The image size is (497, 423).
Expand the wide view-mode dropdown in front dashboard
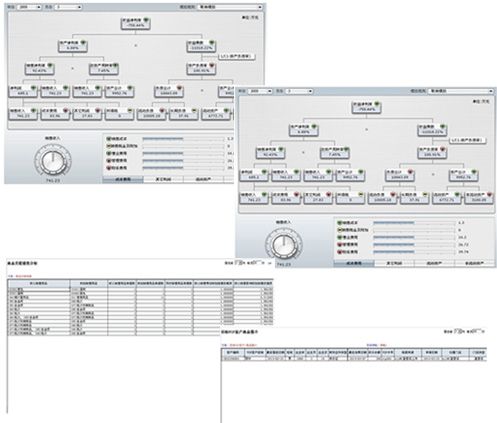[462, 91]
